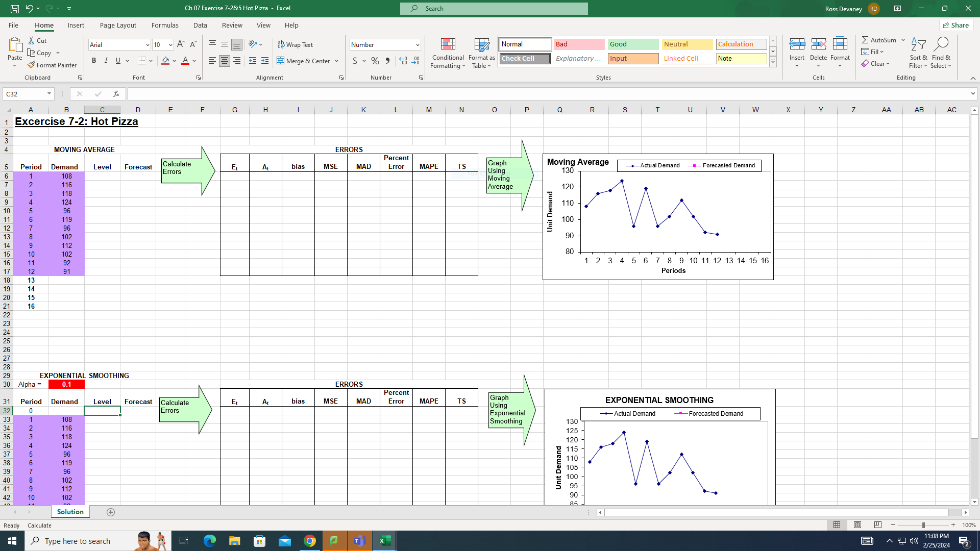Enable Wrap Text for selected cell
Image resolution: width=980 pixels, height=551 pixels.
click(296, 45)
